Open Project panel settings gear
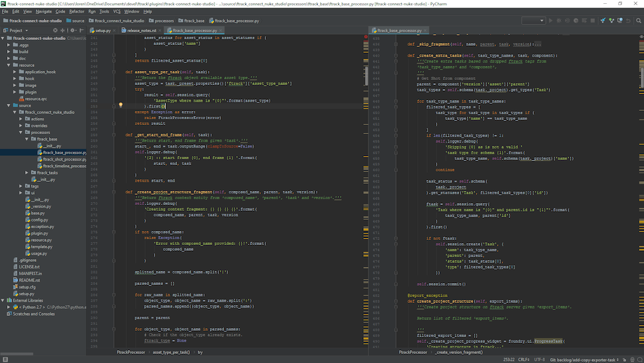This screenshot has height=363, width=644. point(71,30)
